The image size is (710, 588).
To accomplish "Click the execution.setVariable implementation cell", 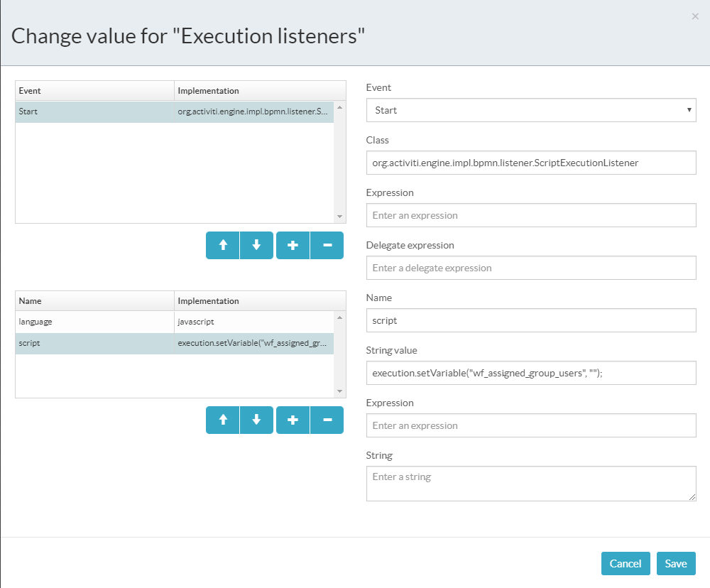I will [x=254, y=344].
